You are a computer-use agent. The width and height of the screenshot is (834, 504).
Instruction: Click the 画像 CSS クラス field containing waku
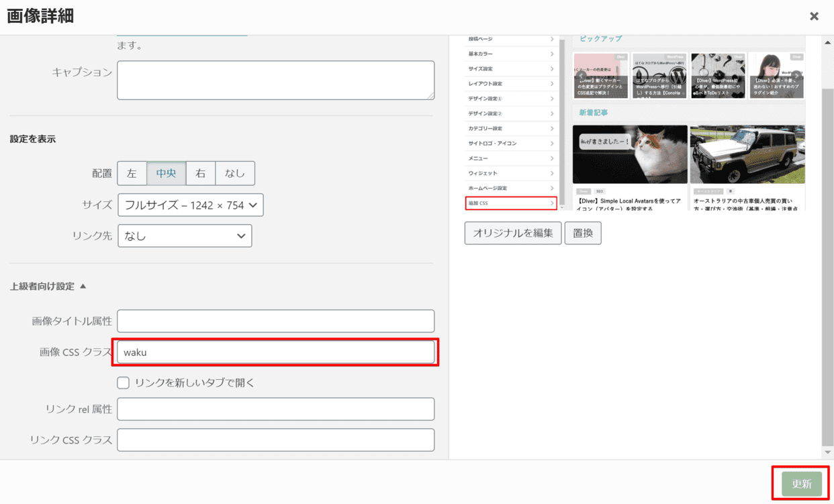(x=275, y=352)
